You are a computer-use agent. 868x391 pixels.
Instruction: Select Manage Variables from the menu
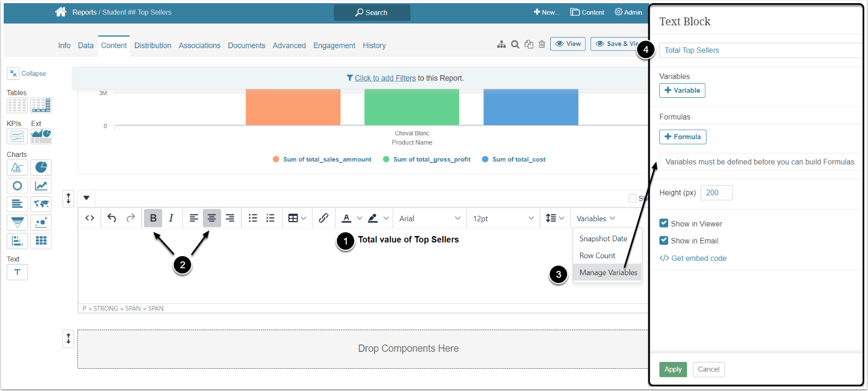(608, 272)
